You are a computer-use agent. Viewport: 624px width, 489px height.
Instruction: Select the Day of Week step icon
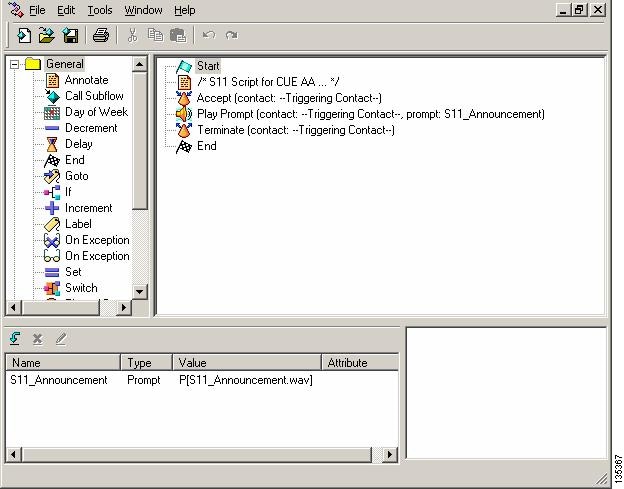pos(52,113)
